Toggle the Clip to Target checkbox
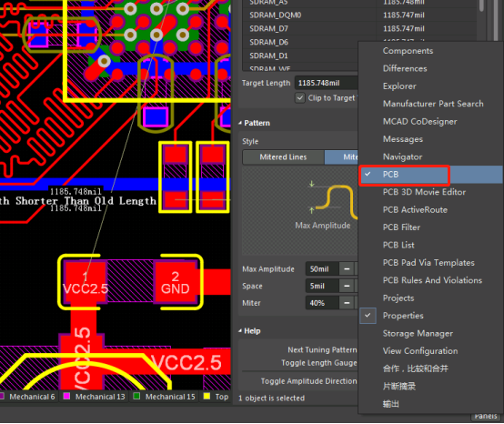 coord(300,97)
